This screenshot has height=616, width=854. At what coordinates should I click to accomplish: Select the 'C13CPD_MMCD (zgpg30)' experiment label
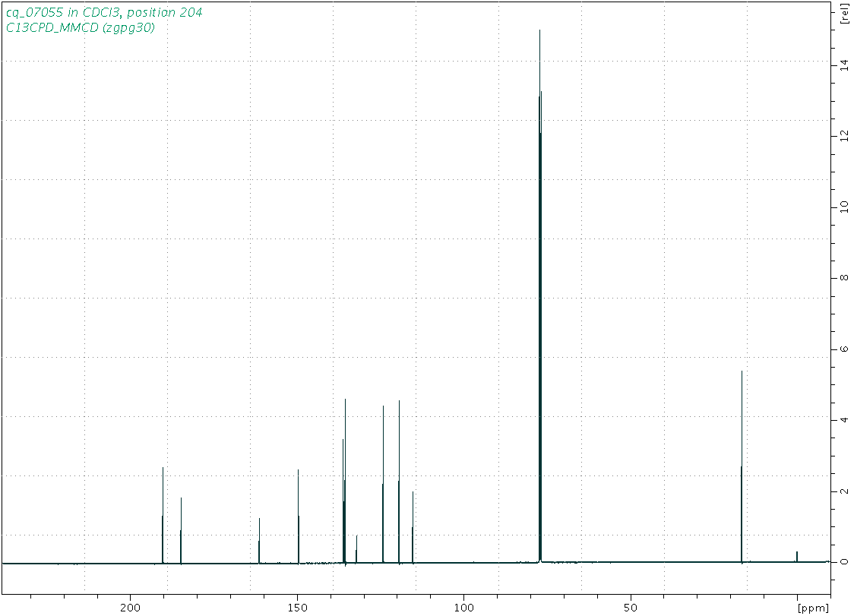click(x=80, y=27)
